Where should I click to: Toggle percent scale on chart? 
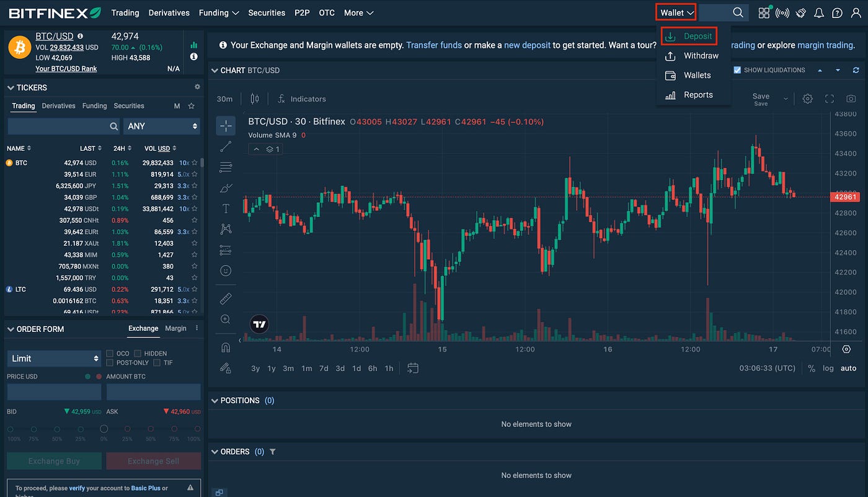[812, 368]
